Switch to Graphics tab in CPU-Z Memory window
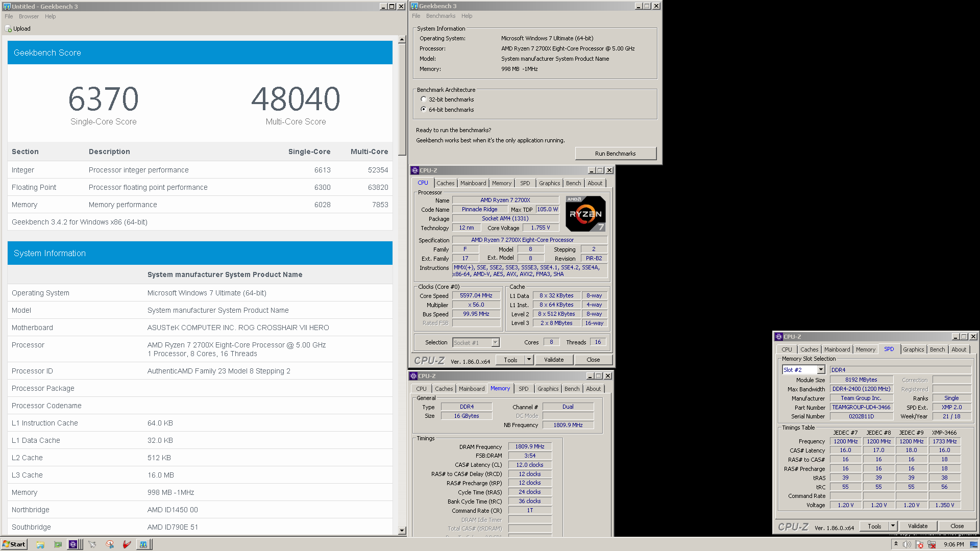 [x=548, y=389]
